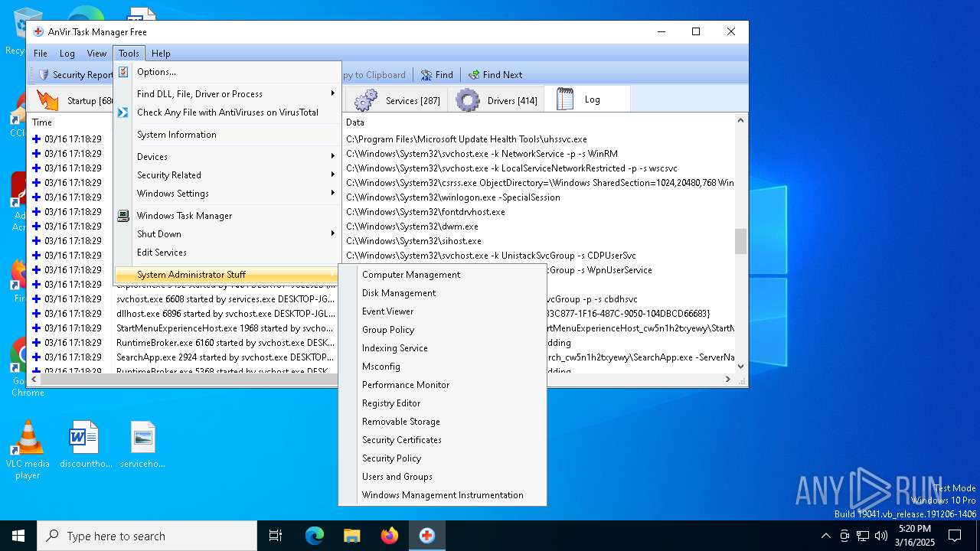Open the Help menu
This screenshot has height=551, width=980.
pyautogui.click(x=161, y=54)
